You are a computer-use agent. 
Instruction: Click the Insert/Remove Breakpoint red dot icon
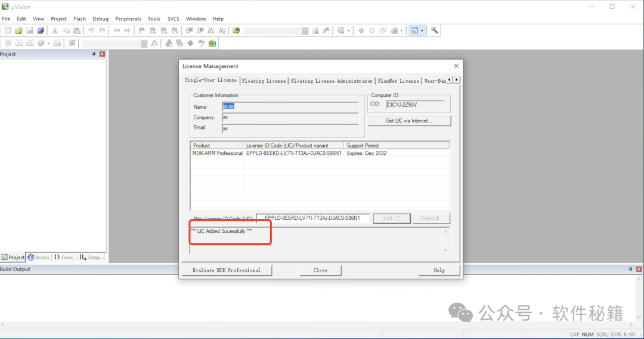(x=361, y=31)
